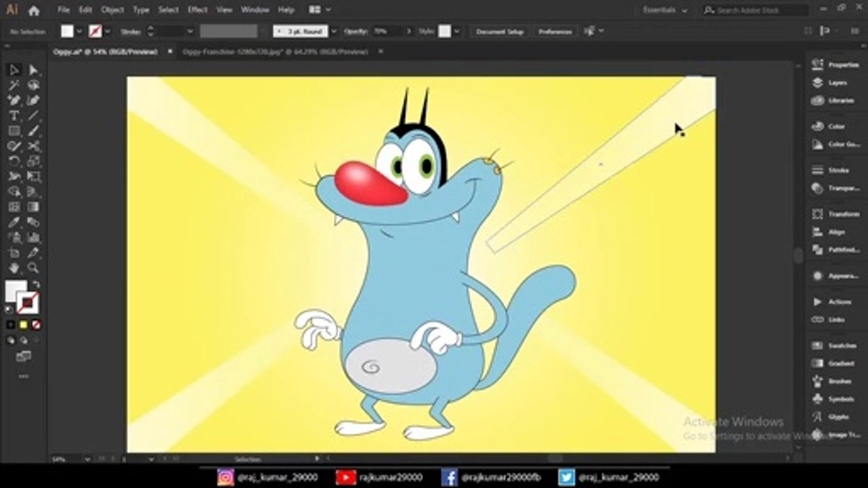Open the Window menu
The height and width of the screenshot is (488, 868).
tap(255, 10)
